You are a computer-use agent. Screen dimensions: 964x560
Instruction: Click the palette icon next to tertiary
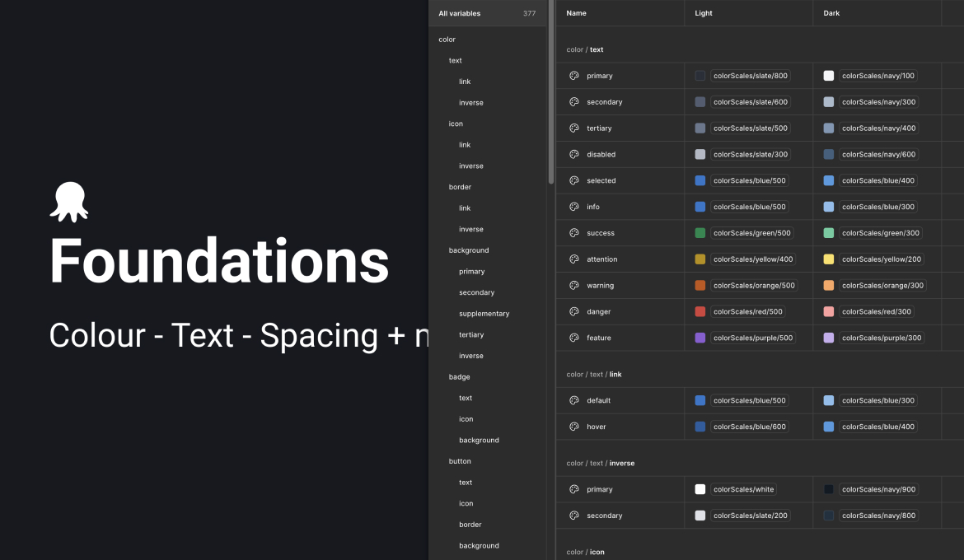click(x=574, y=128)
